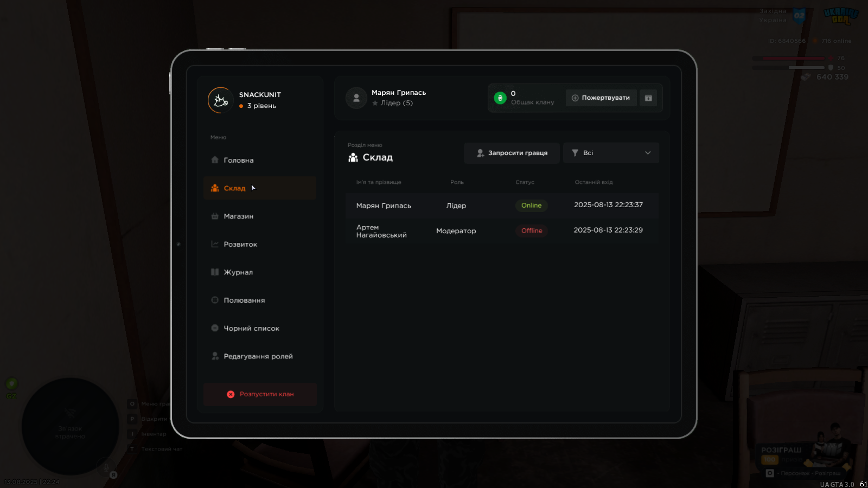Click the Ім'я та прізвище column header
This screenshot has width=868, height=488.
click(379, 182)
